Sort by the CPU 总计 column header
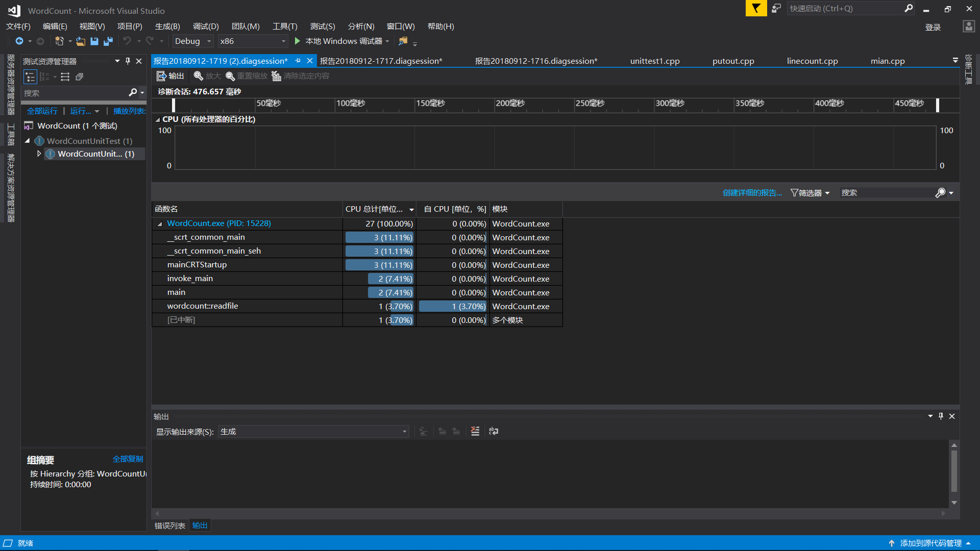This screenshot has height=551, width=980. (378, 209)
